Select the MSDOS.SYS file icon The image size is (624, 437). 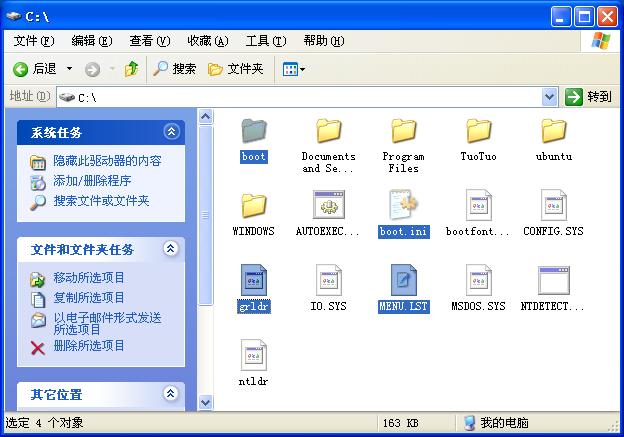coord(478,280)
